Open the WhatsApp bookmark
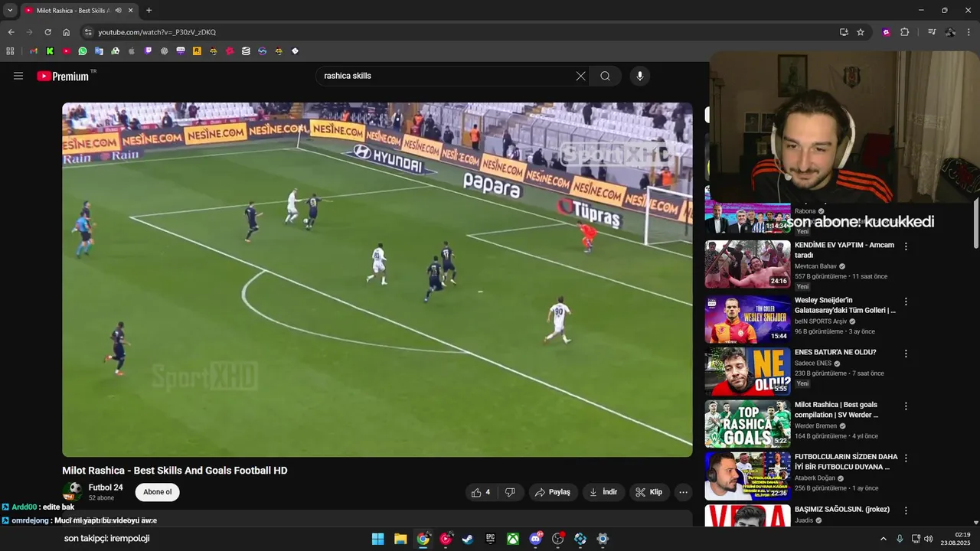The width and height of the screenshot is (980, 551). (83, 51)
